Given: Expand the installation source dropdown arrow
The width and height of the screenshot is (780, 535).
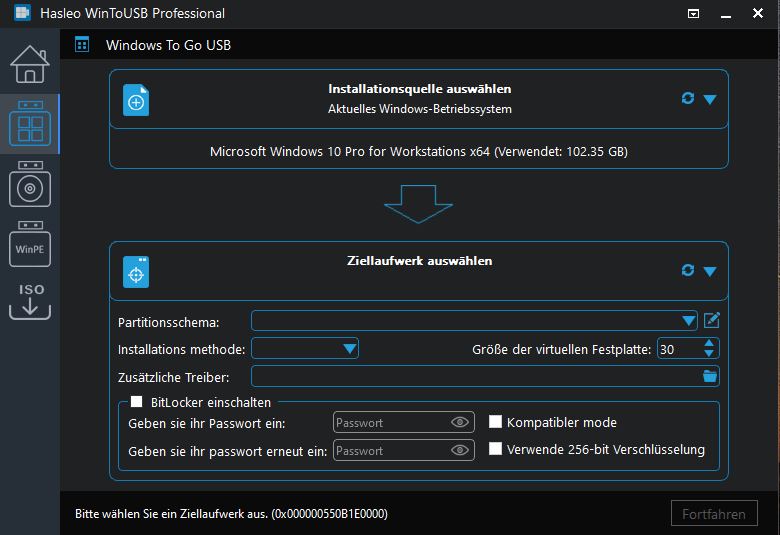Looking at the screenshot, I should tap(710, 99).
